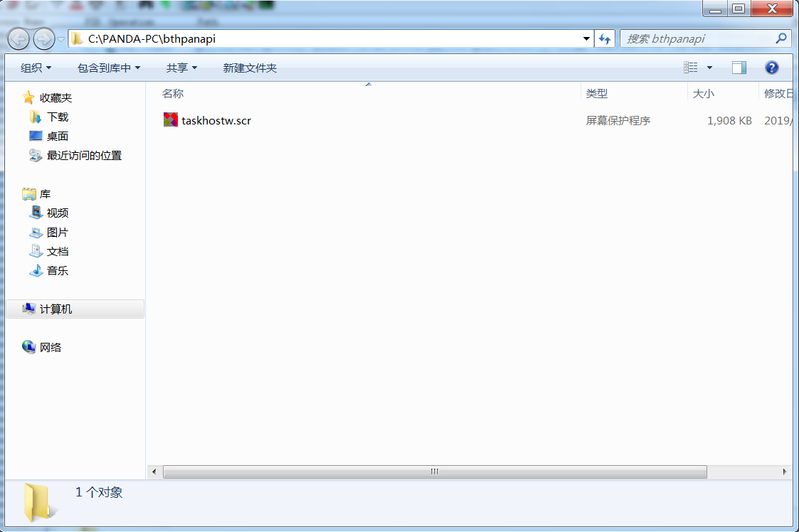Click the search magnifier icon
Viewport: 799px width, 532px height.
tap(781, 38)
